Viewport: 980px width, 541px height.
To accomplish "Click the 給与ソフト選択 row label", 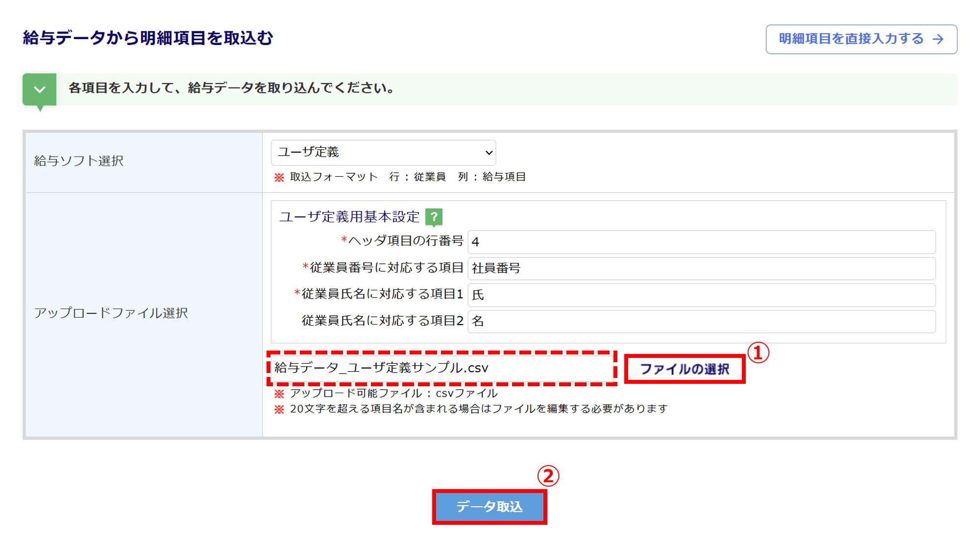I will tap(79, 161).
